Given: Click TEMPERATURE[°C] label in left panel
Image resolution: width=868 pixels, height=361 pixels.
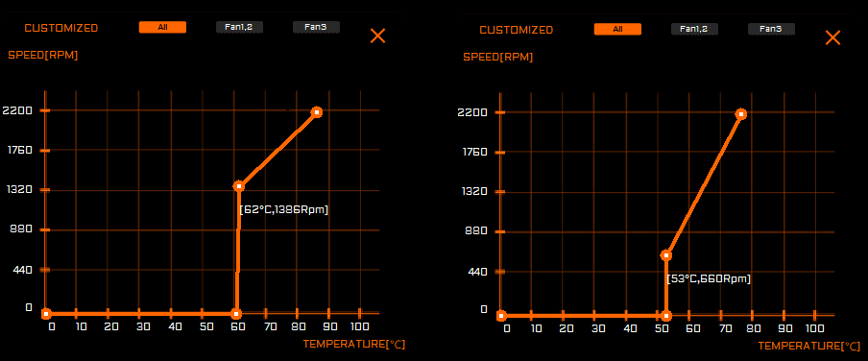Looking at the screenshot, I should pos(354,345).
